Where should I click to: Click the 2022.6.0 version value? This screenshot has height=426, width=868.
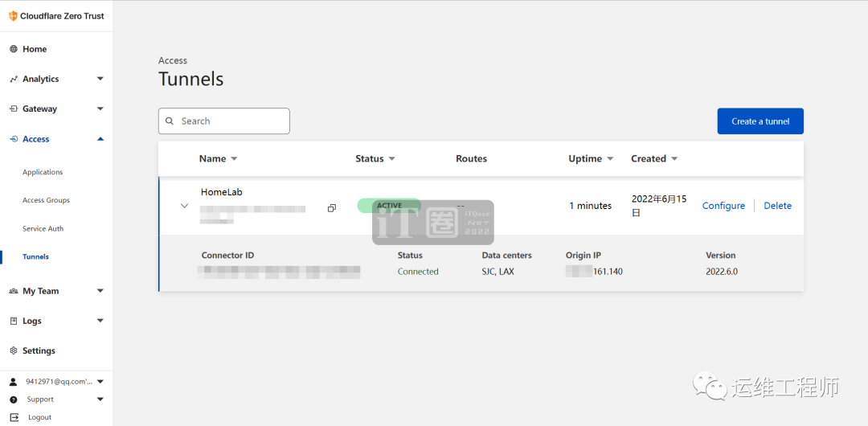coord(722,272)
